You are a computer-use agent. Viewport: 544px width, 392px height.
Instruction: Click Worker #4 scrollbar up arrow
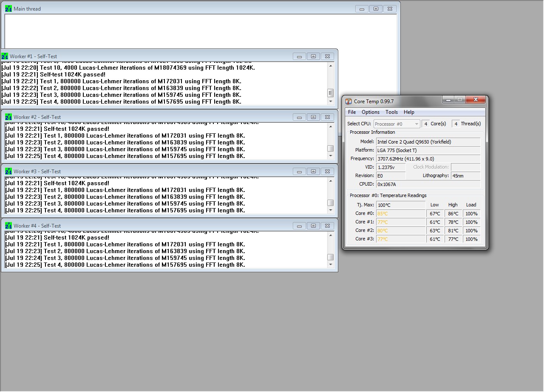[x=331, y=235]
